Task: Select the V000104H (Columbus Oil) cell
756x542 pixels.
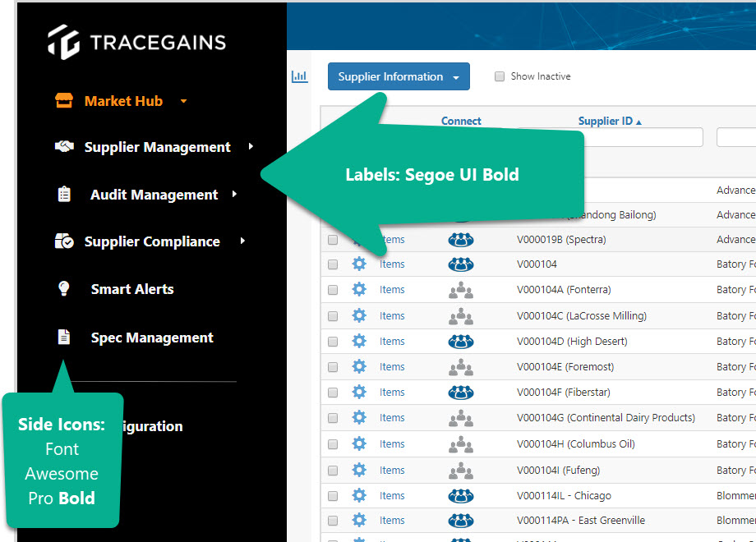Action: click(x=576, y=443)
